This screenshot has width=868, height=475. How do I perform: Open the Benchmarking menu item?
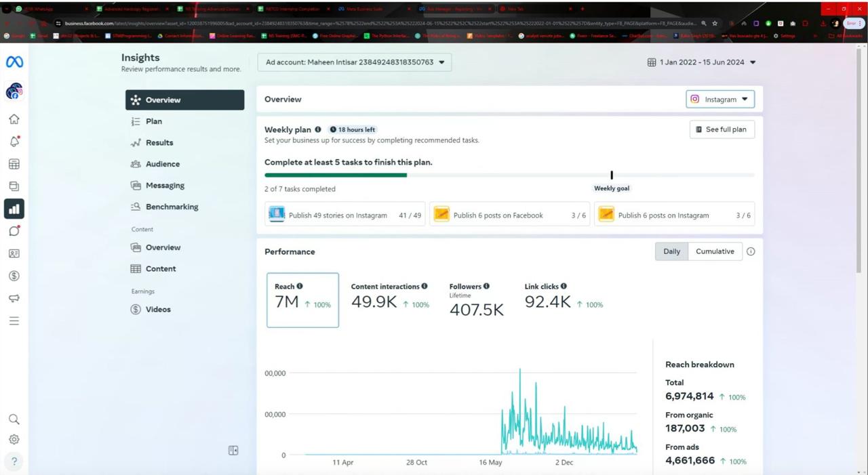172,207
